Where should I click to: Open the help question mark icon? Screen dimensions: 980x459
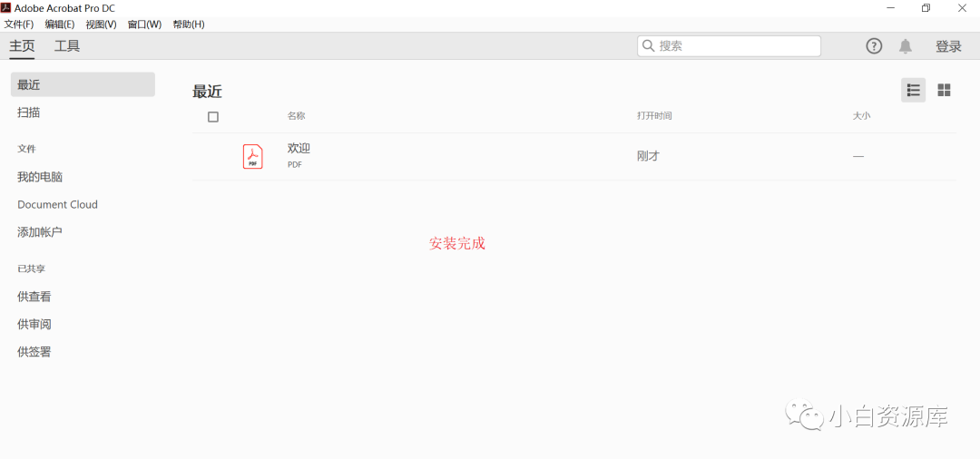[874, 46]
